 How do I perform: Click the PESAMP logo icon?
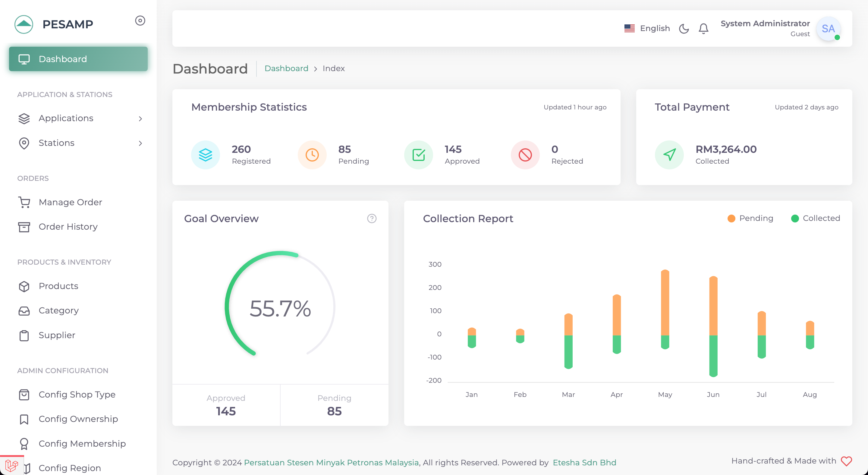point(24,24)
